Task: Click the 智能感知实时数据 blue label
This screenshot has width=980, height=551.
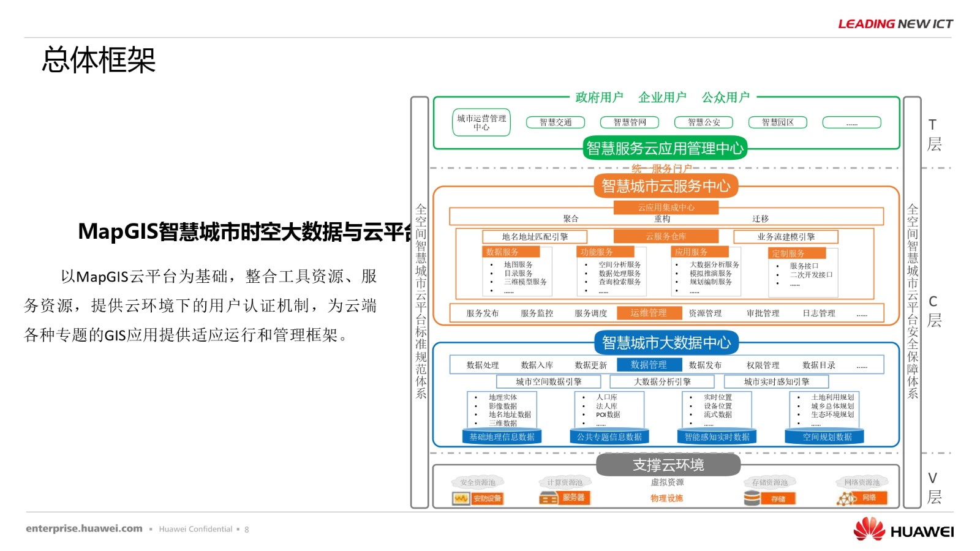Action: (x=717, y=437)
